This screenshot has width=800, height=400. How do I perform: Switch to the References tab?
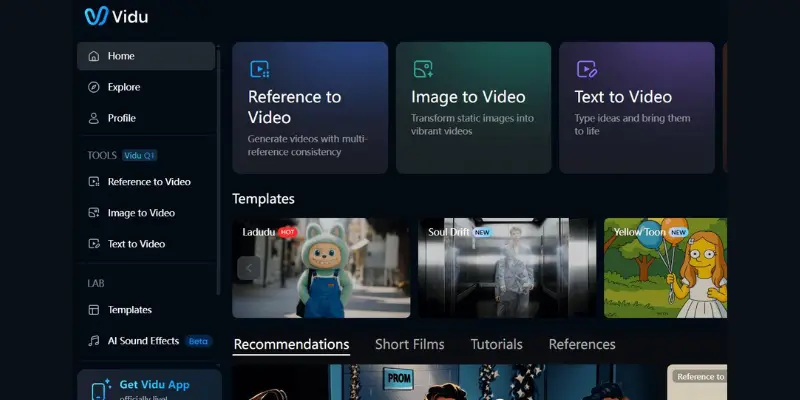coord(582,344)
